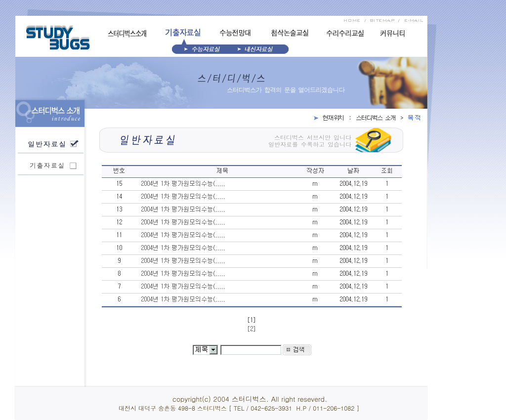Toggle the 기출자료실 sidebar checkbox
The width and height of the screenshot is (506, 420).
click(x=73, y=166)
